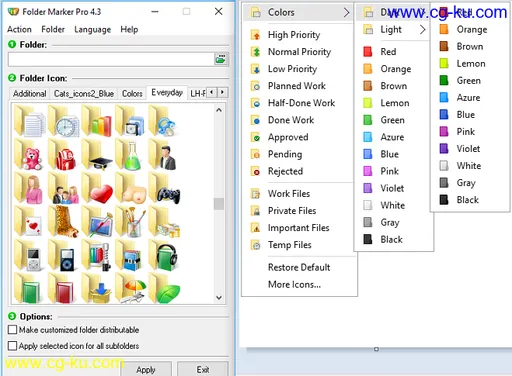This screenshot has width=512, height=376.
Task: Choose the folder icon with bar chart
Action: point(97,121)
